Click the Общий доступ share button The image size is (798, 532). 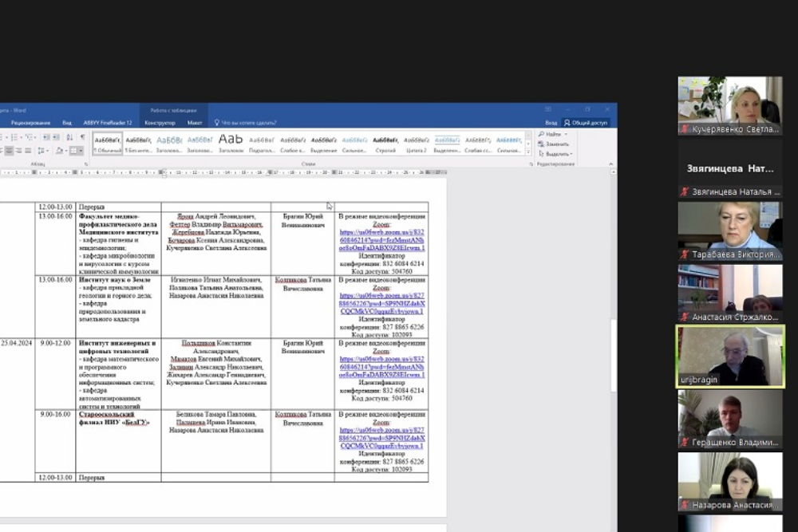(587, 123)
